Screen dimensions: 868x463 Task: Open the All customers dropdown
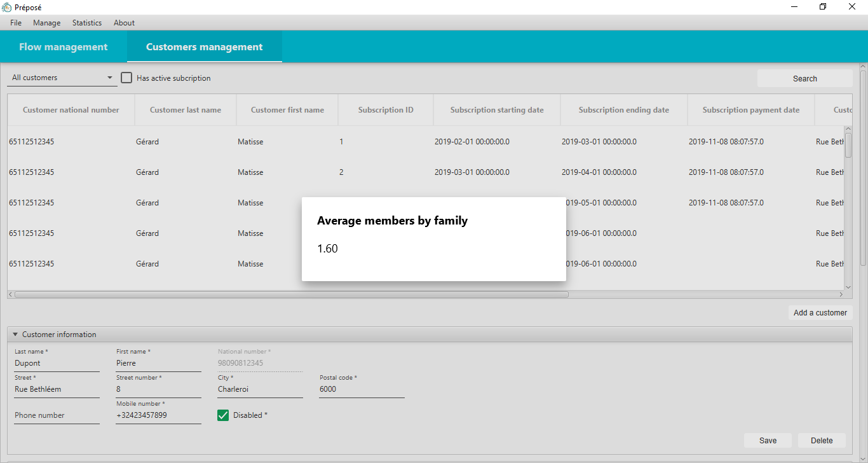tap(62, 78)
